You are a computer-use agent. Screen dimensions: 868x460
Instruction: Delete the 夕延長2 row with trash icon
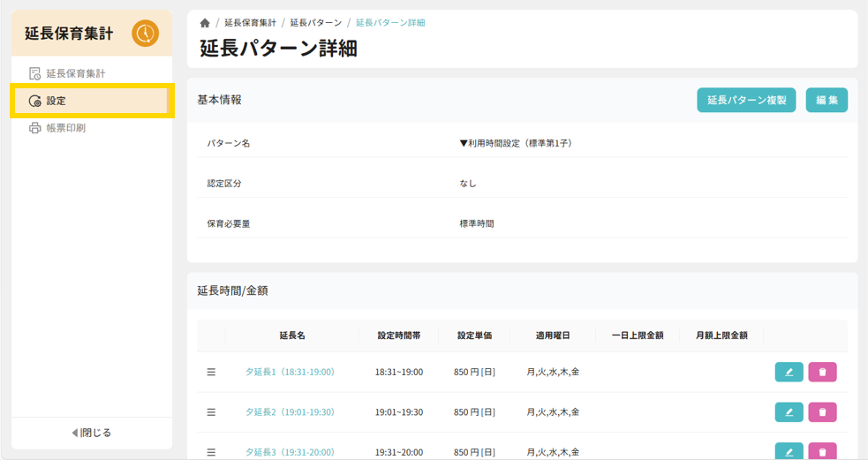coord(822,411)
